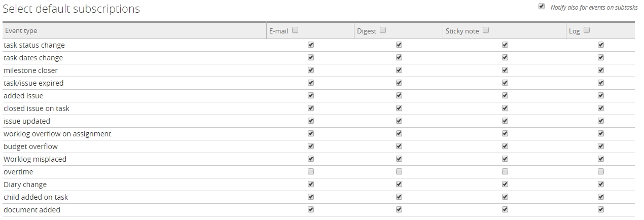Uncheck E-mail for budget overflow
644x220 pixels.
pos(311,146)
